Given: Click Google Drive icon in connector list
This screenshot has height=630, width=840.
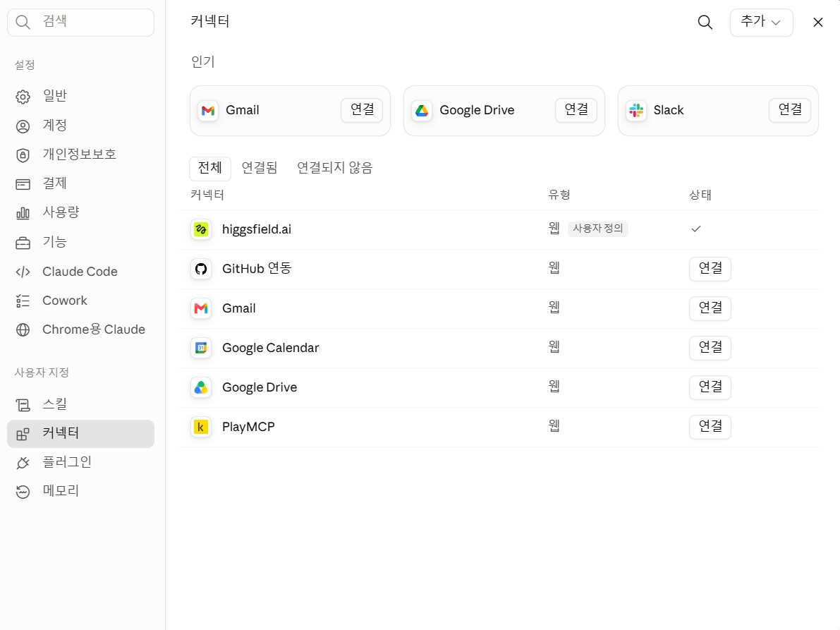Looking at the screenshot, I should click(201, 387).
